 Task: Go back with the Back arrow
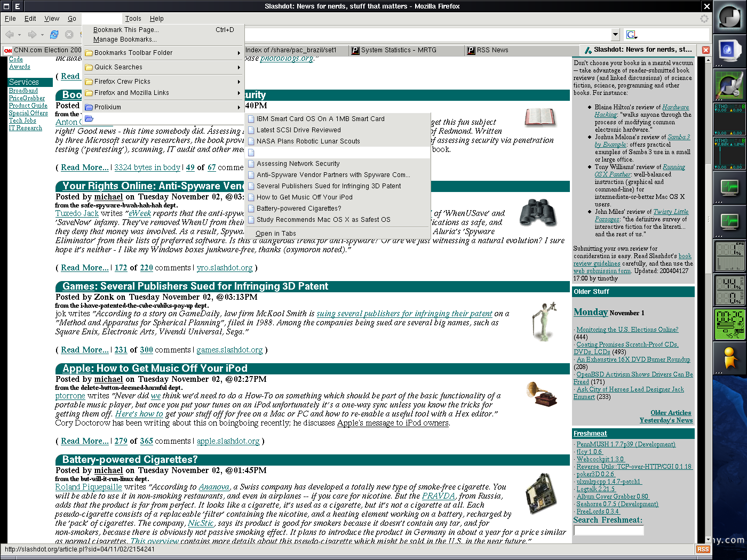tap(10, 35)
